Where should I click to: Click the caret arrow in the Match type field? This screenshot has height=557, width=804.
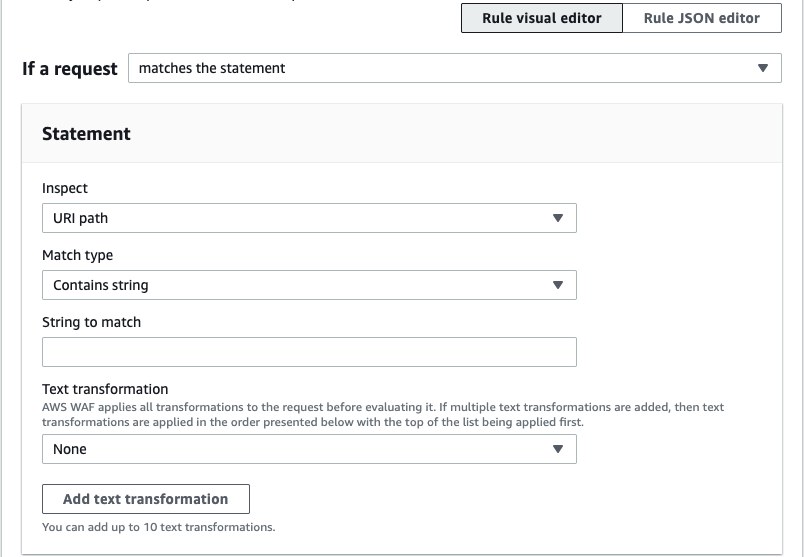(558, 285)
